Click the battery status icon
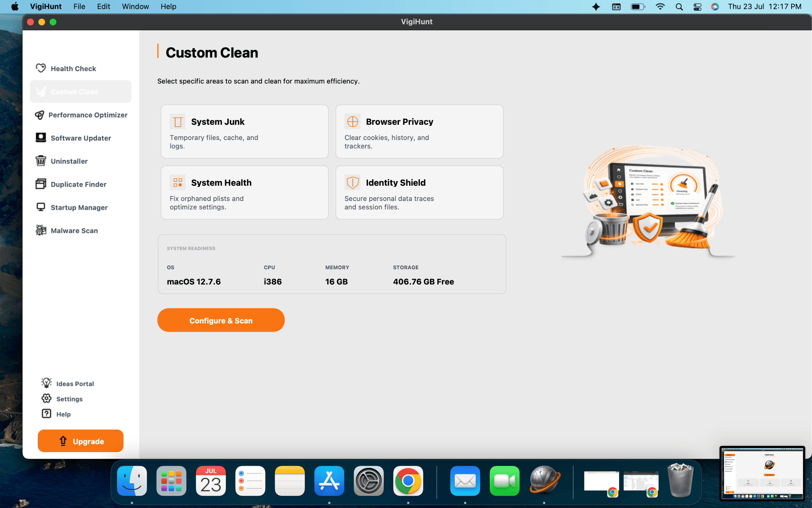The width and height of the screenshot is (812, 508). (638, 7)
